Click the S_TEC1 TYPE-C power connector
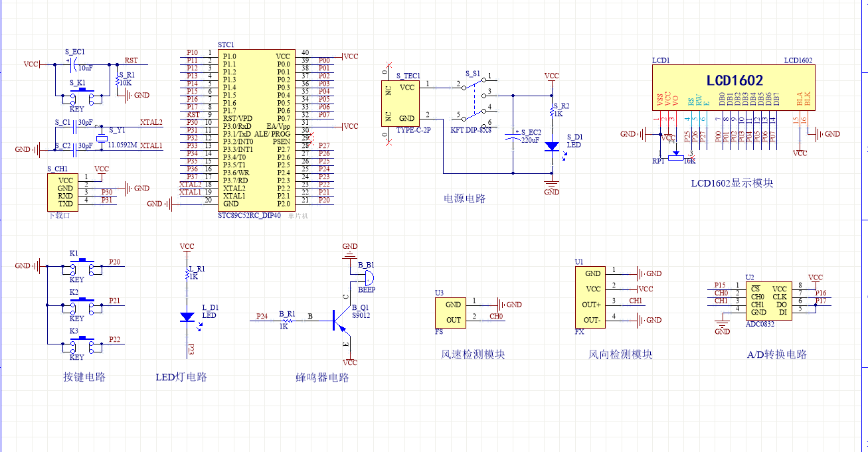The image size is (868, 452). pyautogui.click(x=400, y=103)
